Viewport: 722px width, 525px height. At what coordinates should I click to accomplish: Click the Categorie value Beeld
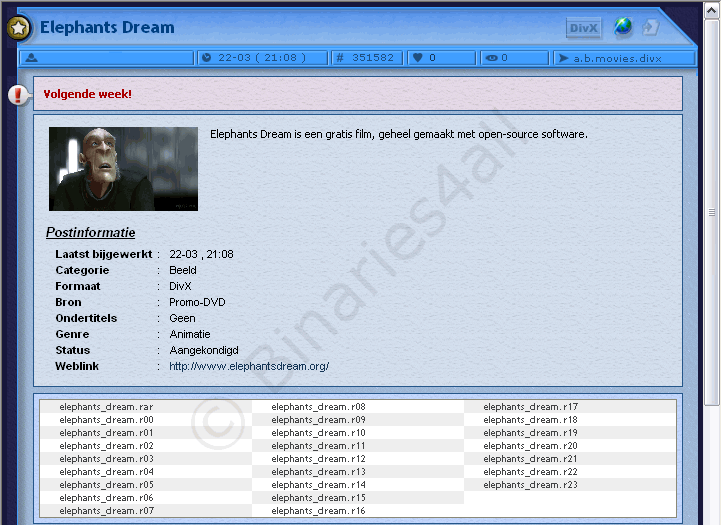(x=183, y=270)
